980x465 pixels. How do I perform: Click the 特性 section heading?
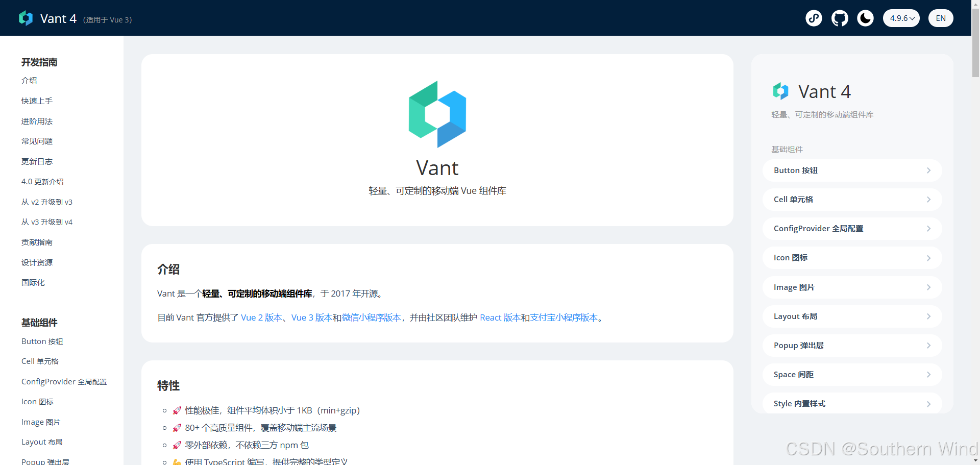click(168, 386)
